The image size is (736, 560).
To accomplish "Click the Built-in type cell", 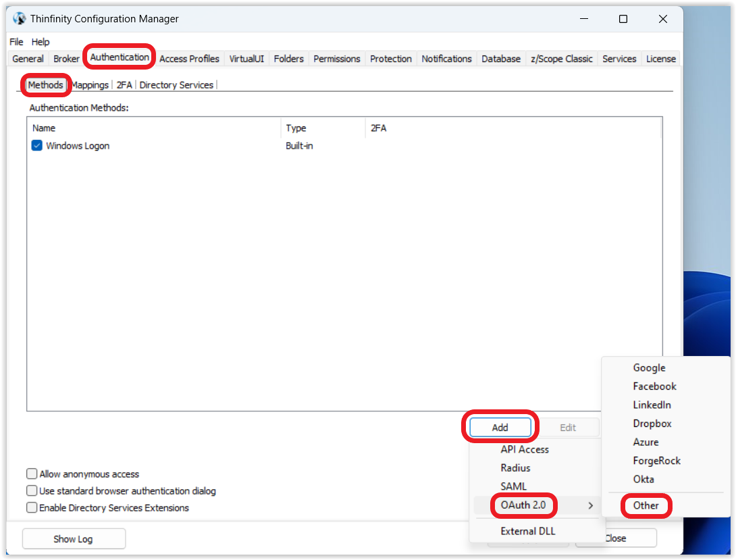I will coord(300,145).
